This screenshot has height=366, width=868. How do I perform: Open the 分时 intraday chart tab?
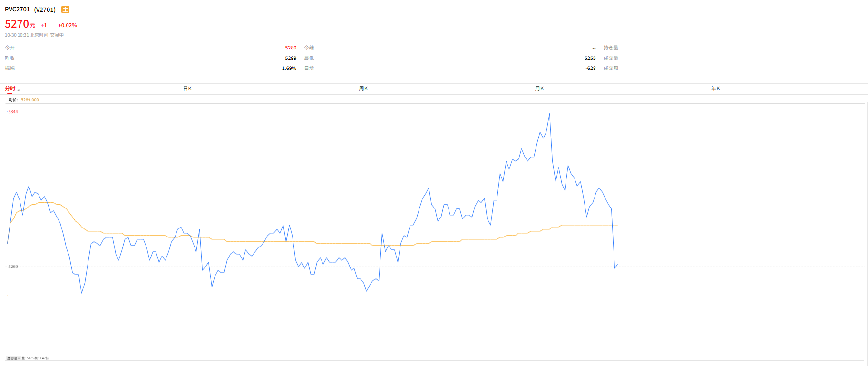[x=10, y=89]
